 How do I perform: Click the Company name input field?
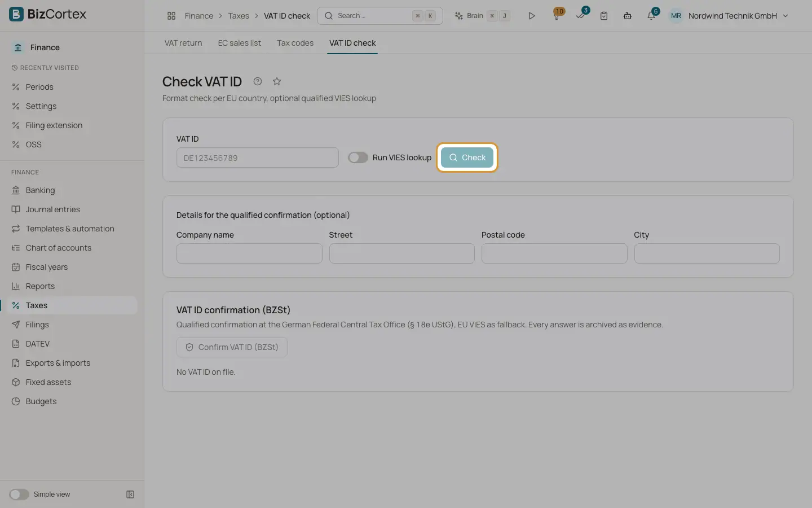[x=249, y=253]
